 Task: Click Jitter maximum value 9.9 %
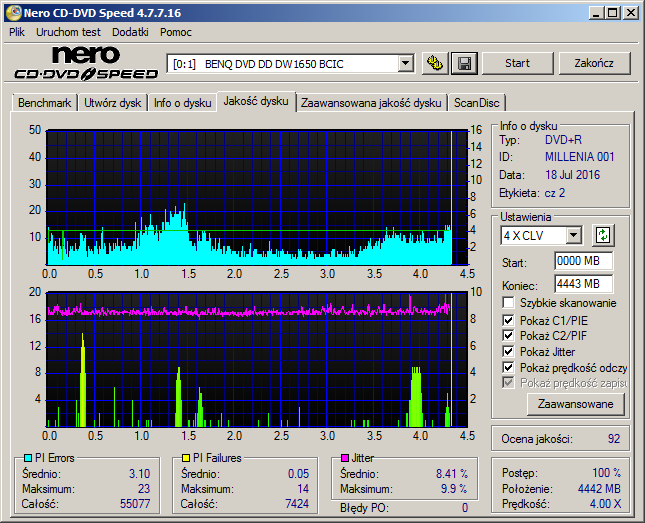click(454, 489)
